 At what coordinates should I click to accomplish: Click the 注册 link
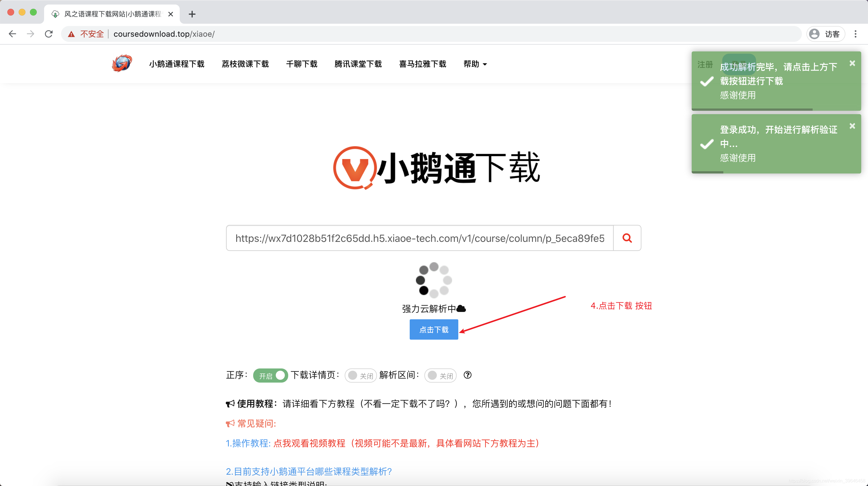click(x=705, y=64)
